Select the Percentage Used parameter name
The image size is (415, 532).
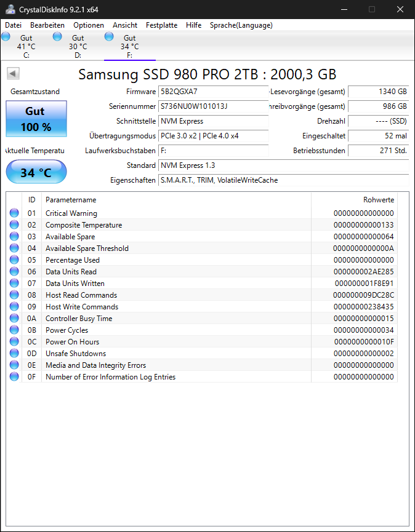72,260
